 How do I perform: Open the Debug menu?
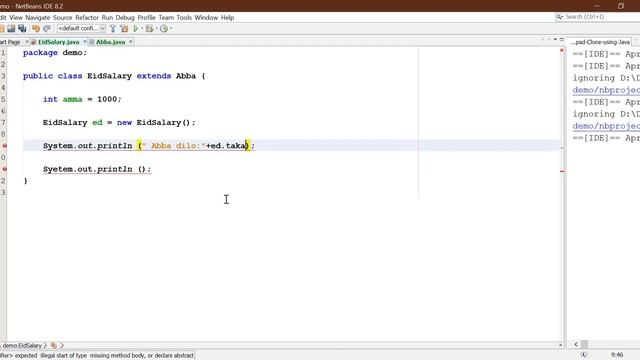(x=125, y=18)
